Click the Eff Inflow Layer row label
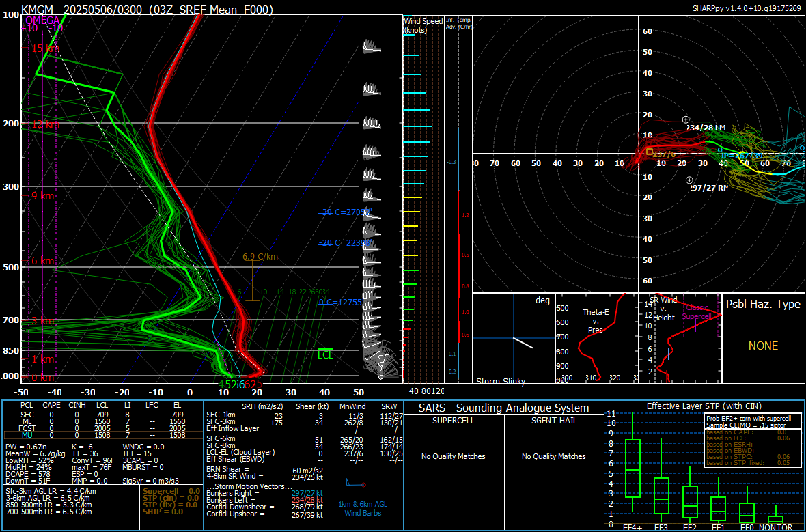 pyautogui.click(x=232, y=429)
